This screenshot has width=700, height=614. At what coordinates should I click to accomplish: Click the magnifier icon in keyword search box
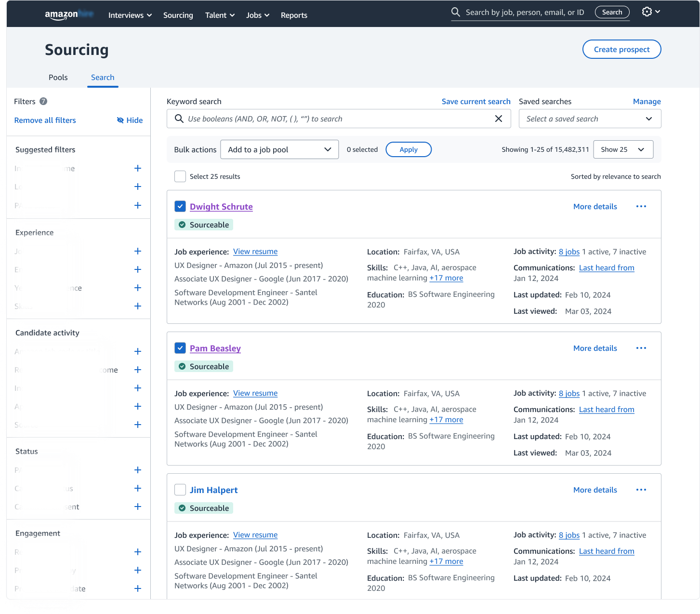click(179, 119)
